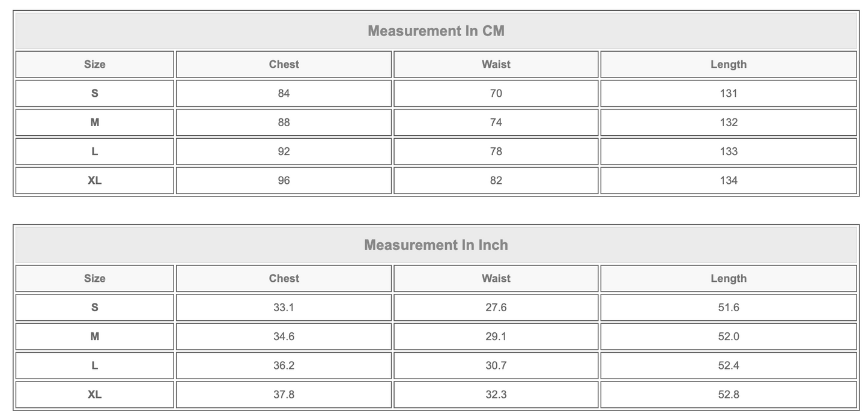Select waist value 29.1 in Inch table
The width and height of the screenshot is (868, 420).
coord(496,336)
